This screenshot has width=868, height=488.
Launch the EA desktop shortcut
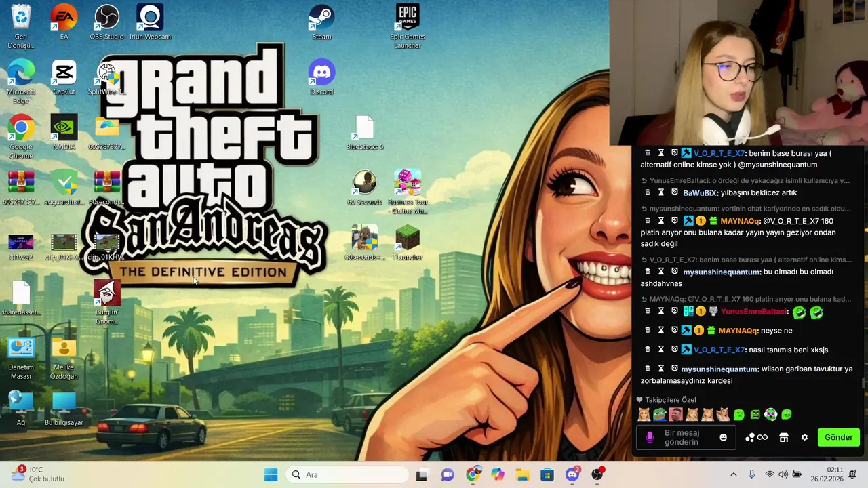(x=64, y=22)
